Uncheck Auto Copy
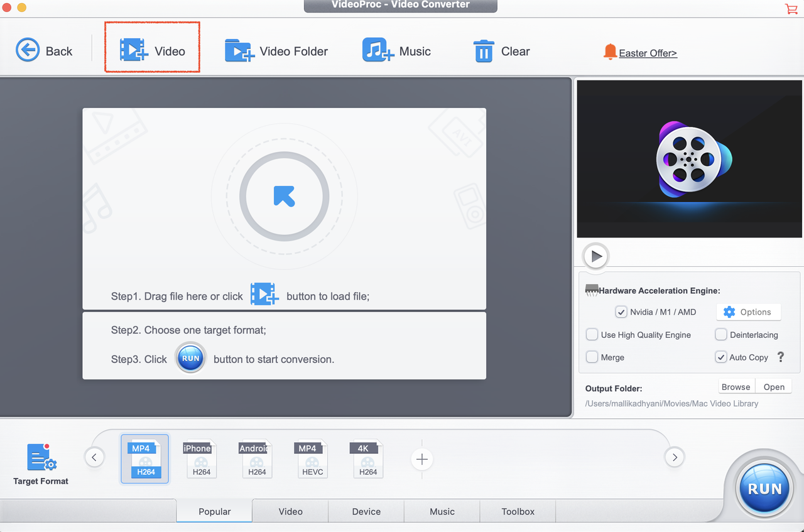The width and height of the screenshot is (804, 532). click(720, 357)
